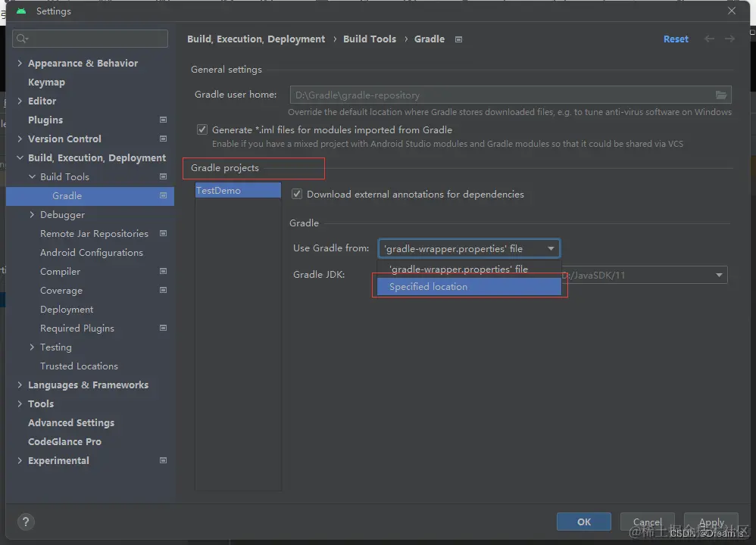
Task: Close the Settings dialog
Action: (732, 11)
